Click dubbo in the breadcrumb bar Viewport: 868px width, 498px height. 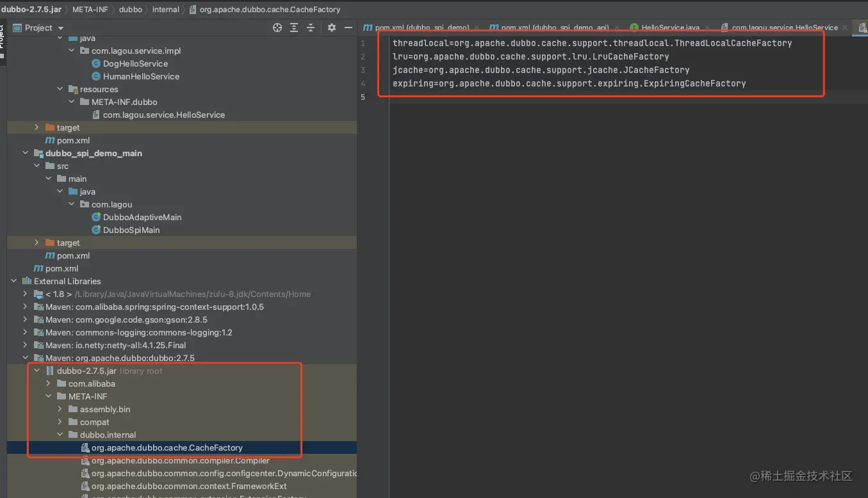pyautogui.click(x=131, y=10)
